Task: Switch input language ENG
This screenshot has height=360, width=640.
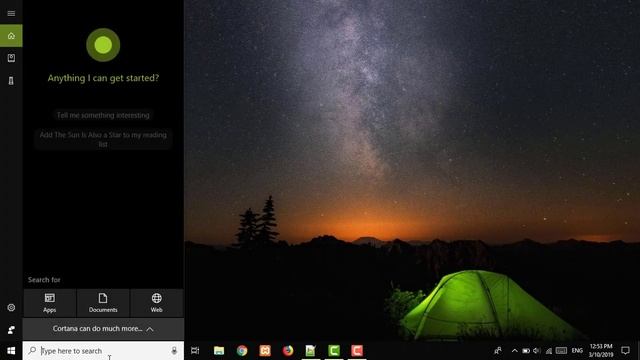Action: pos(577,351)
